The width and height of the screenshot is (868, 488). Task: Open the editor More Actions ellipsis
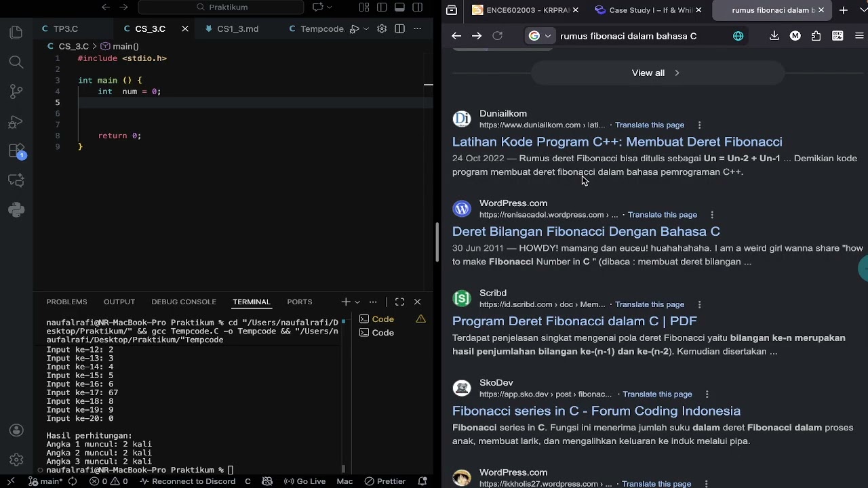coord(417,29)
